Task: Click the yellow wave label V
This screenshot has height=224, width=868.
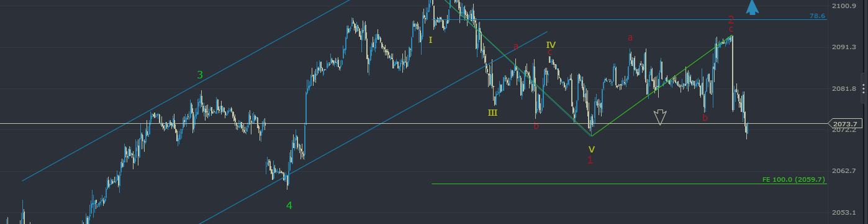Action: pos(591,149)
